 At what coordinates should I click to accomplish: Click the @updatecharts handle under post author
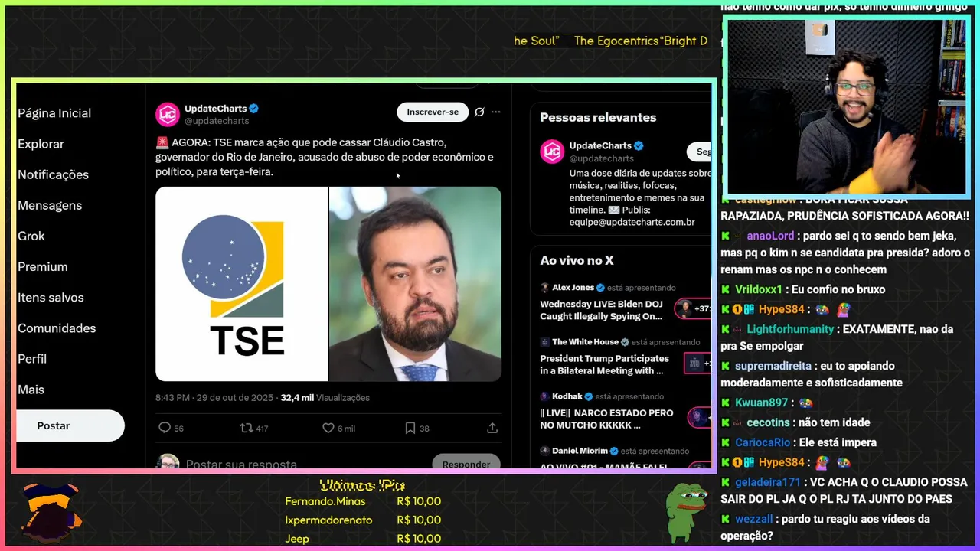217,121
